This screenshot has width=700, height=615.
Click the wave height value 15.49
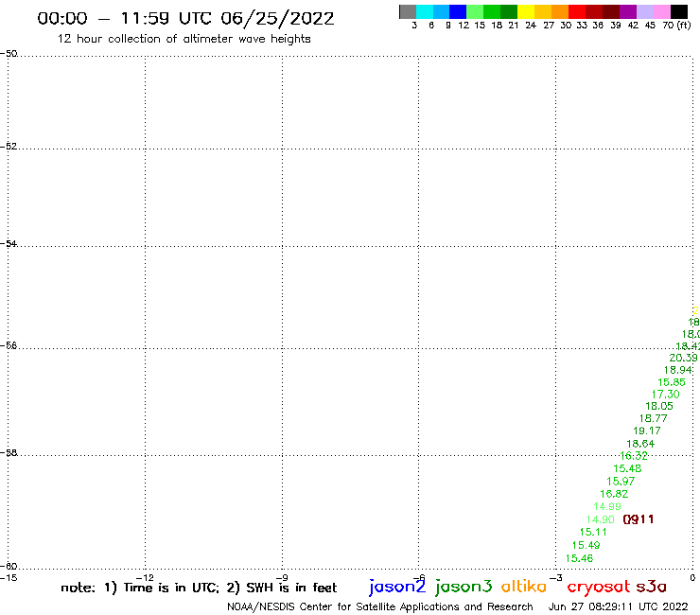tap(586, 545)
